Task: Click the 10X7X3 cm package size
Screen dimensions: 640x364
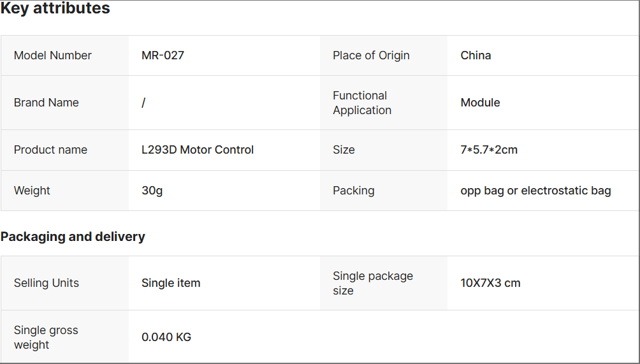Action: pyautogui.click(x=490, y=283)
